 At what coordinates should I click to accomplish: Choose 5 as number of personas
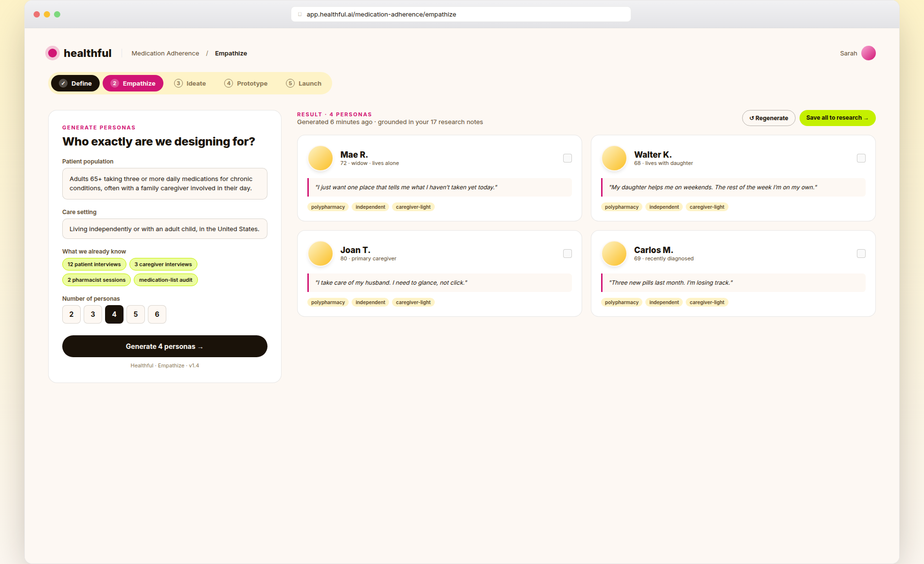point(136,314)
